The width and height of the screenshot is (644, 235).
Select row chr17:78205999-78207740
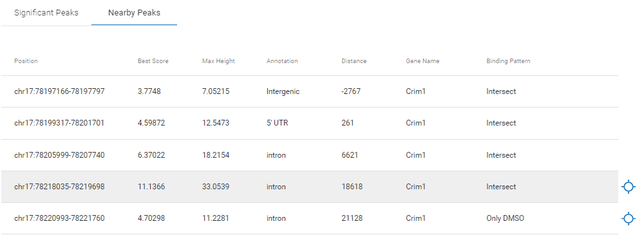click(310, 155)
